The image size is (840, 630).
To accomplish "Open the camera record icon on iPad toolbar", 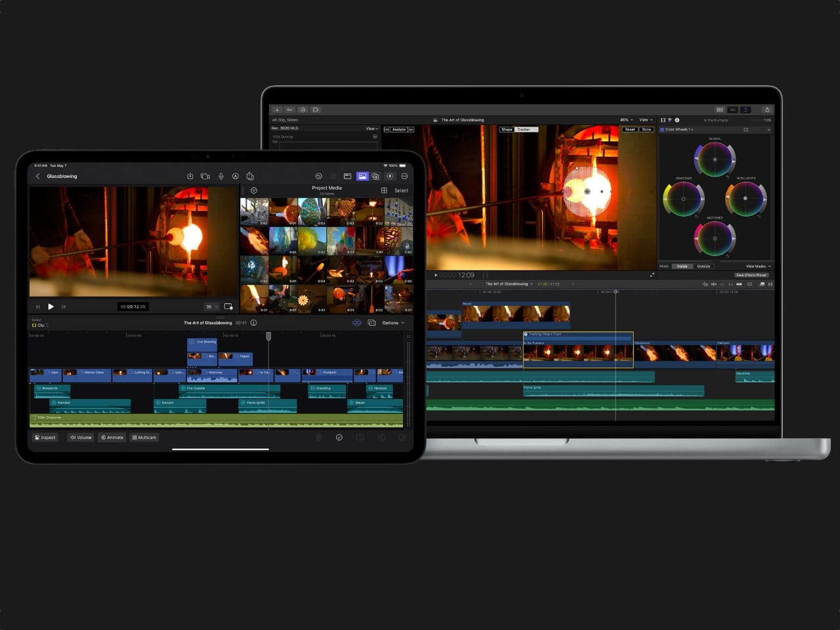I will [205, 176].
